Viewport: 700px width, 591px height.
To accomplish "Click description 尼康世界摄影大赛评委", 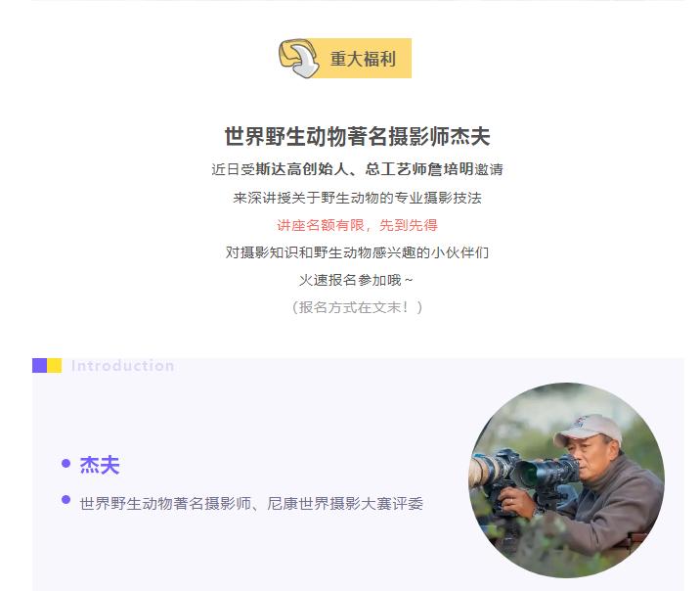I will point(345,504).
